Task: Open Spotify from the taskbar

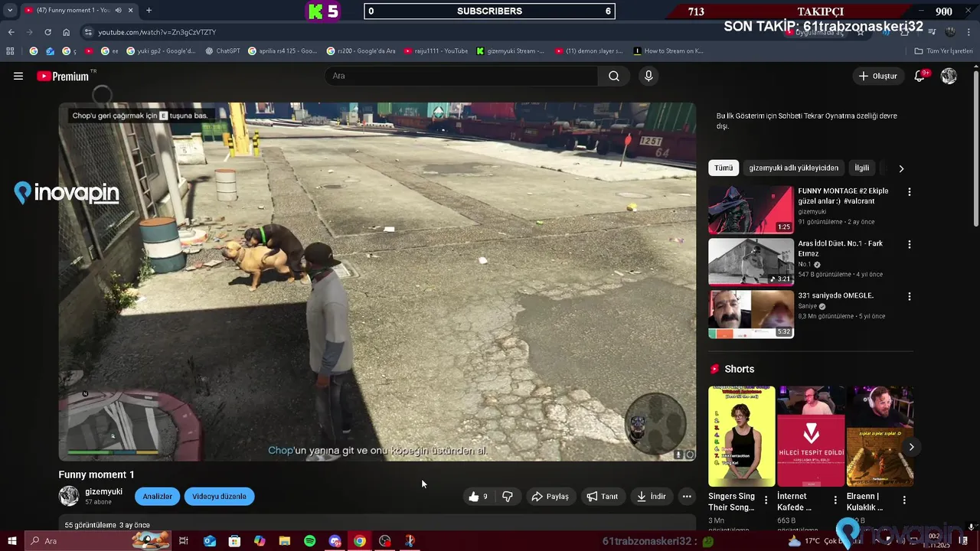Action: point(309,541)
